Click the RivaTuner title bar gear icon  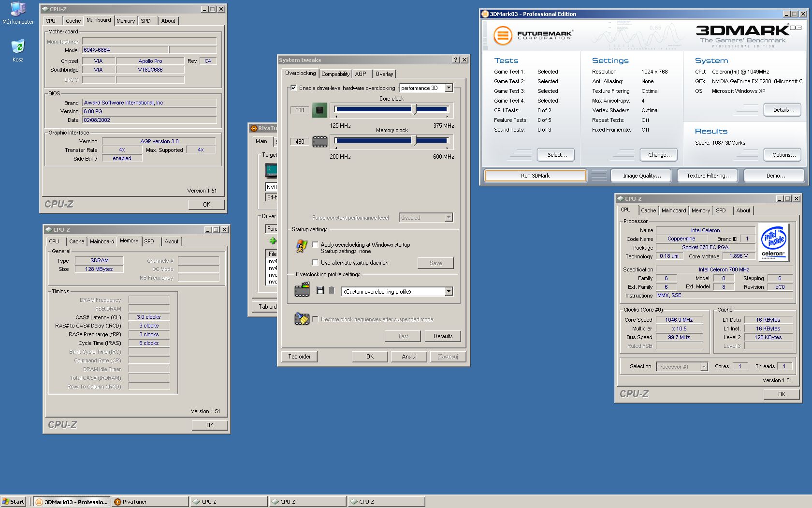pyautogui.click(x=254, y=128)
